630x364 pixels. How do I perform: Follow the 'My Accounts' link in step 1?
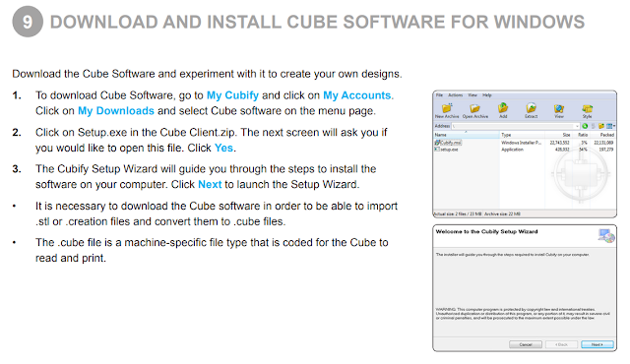pyautogui.click(x=356, y=95)
